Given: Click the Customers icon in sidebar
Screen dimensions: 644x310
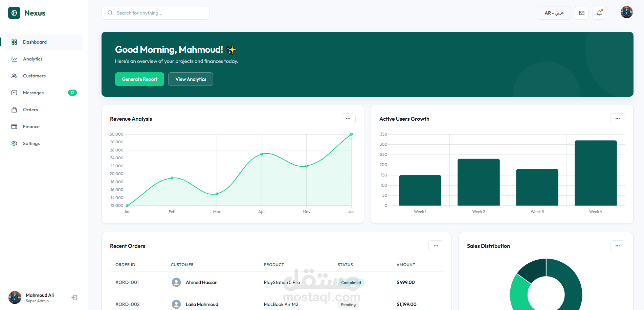Looking at the screenshot, I should click(14, 76).
